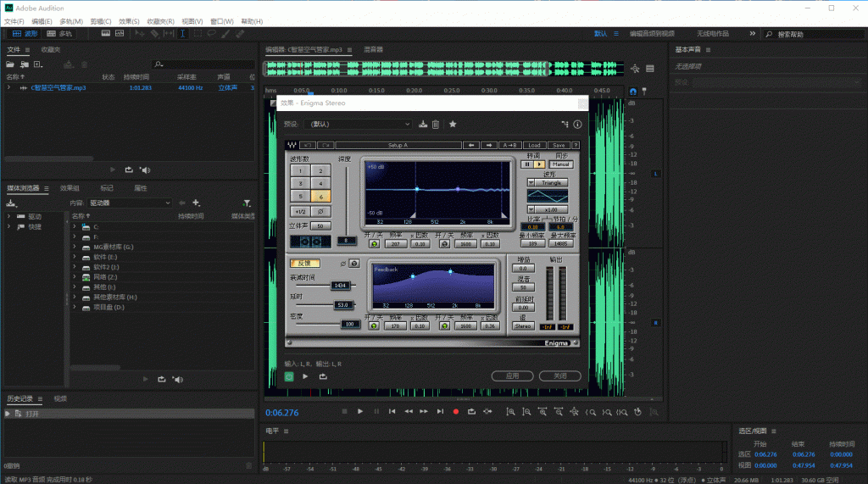This screenshot has height=484, width=868.
Task: Mark the Enigma preset as favorite
Action: point(453,124)
